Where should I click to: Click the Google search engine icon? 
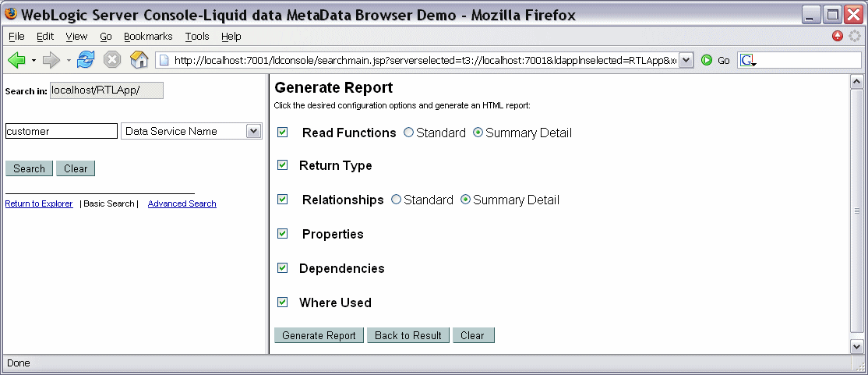[748, 60]
